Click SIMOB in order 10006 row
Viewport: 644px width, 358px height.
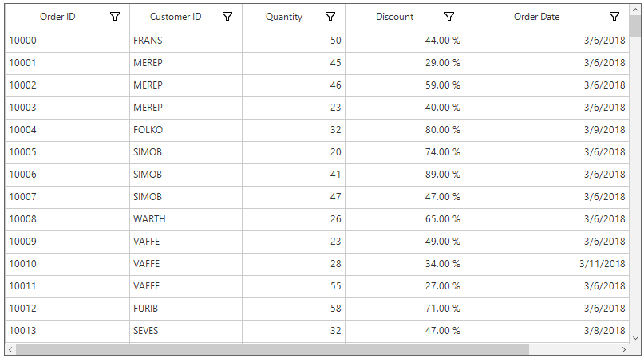[x=186, y=175]
